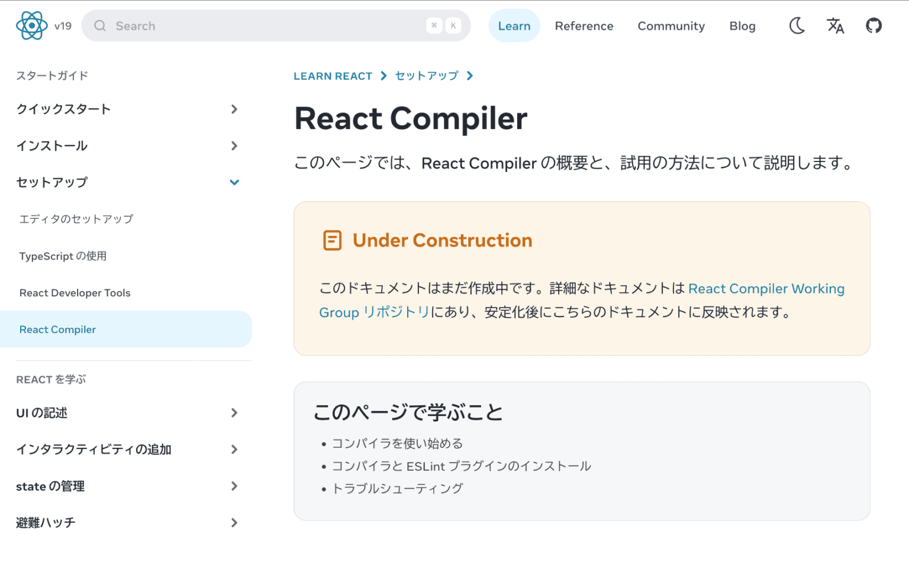Click the v19 version label
This screenshot has width=909, height=588.
point(62,25)
